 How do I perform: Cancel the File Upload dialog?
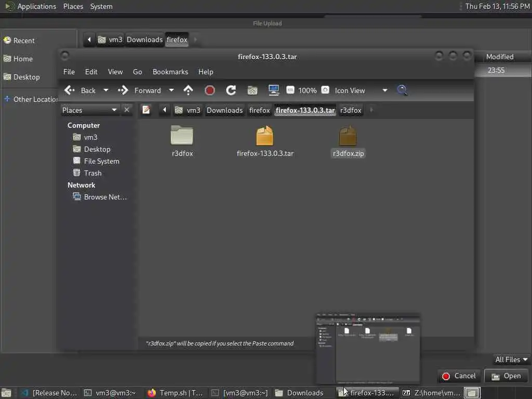tap(459, 376)
